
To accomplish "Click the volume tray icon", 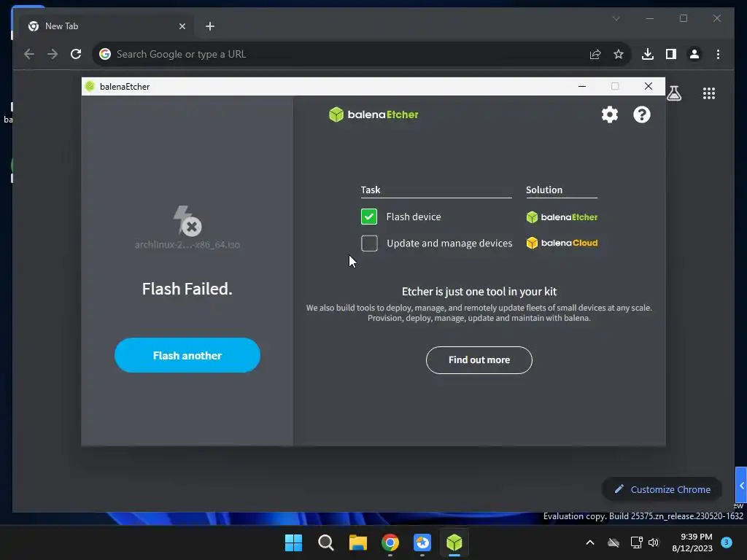I will pos(654,542).
